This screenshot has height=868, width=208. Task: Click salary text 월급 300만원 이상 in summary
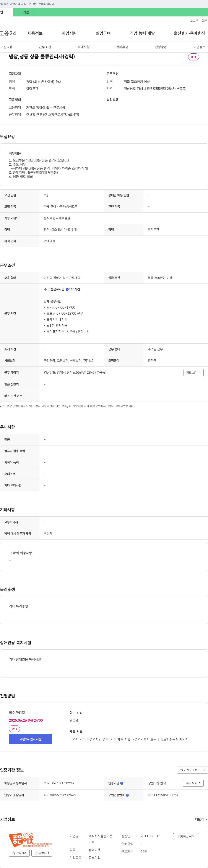tap(137, 82)
